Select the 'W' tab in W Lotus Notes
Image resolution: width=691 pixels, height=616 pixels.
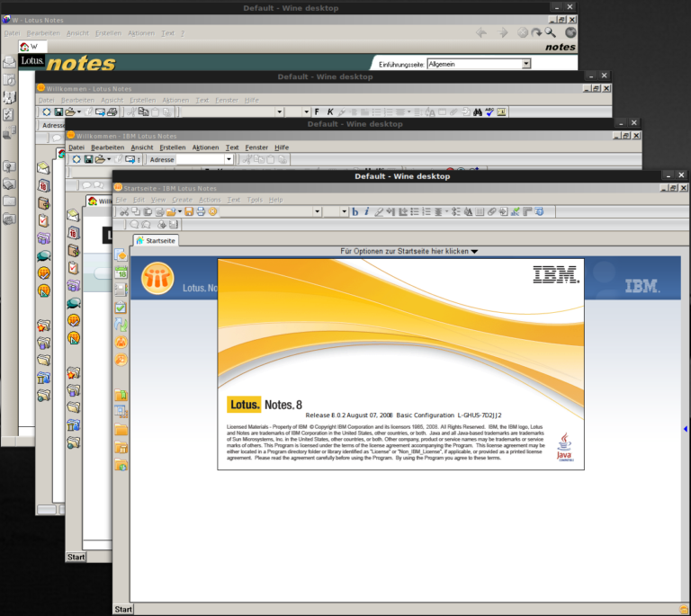(x=32, y=46)
